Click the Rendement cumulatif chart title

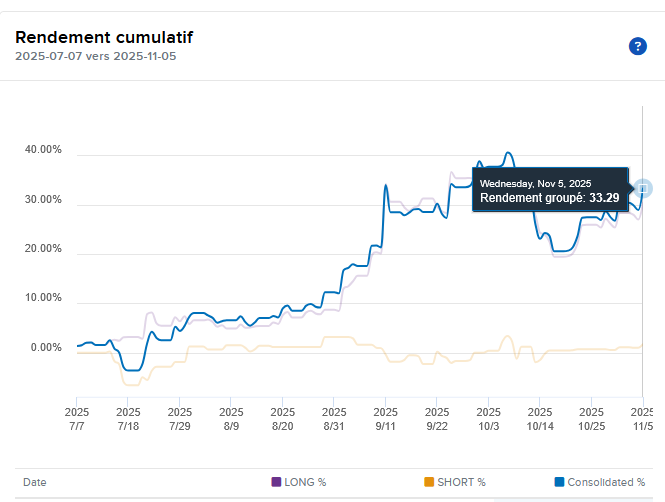(104, 37)
